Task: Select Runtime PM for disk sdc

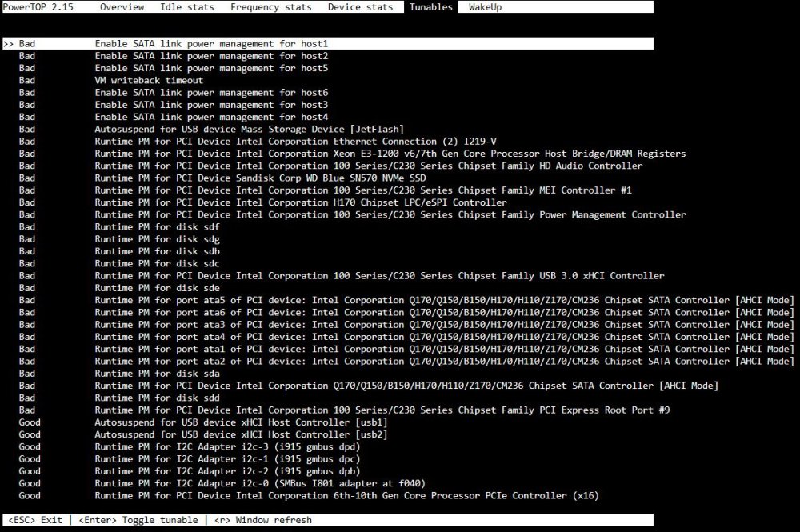Action: pyautogui.click(x=119, y=264)
